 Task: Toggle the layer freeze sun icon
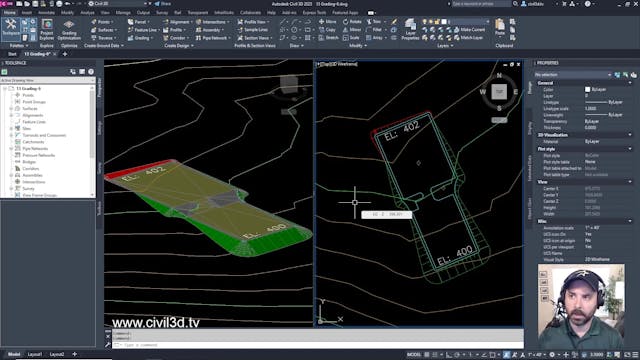431,22
